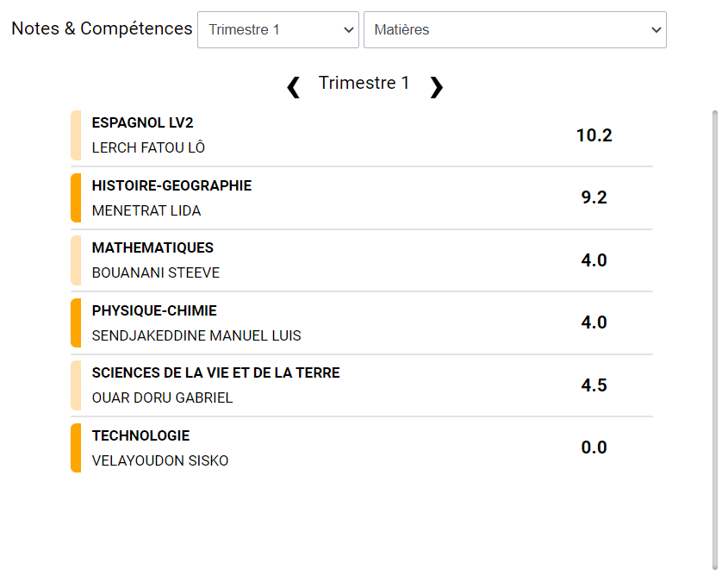This screenshot has height=582, width=728.
Task: Click teacher name BOUANANI STEEVE
Action: [x=155, y=273]
